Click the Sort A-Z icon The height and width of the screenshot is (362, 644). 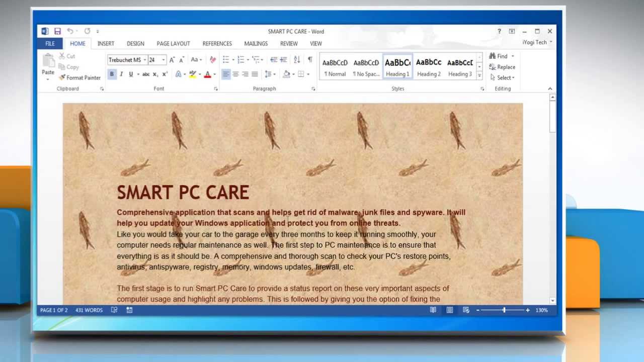[x=297, y=60]
